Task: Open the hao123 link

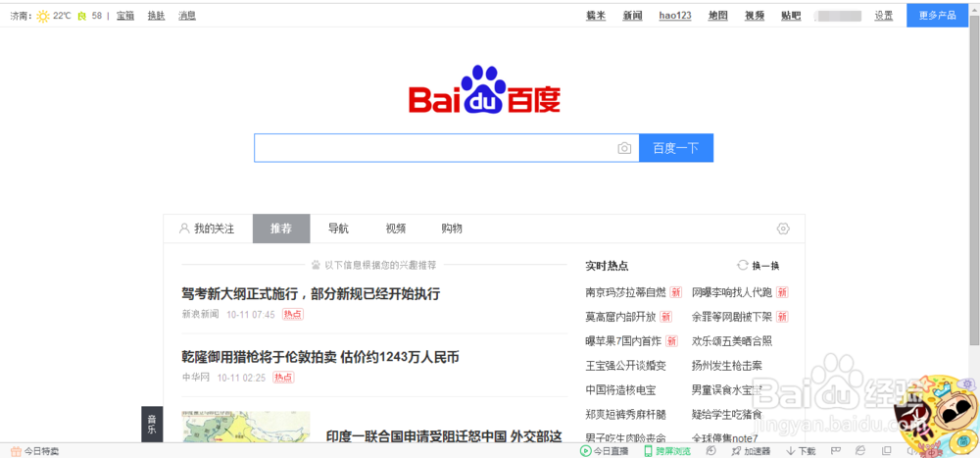Action: coord(675,17)
